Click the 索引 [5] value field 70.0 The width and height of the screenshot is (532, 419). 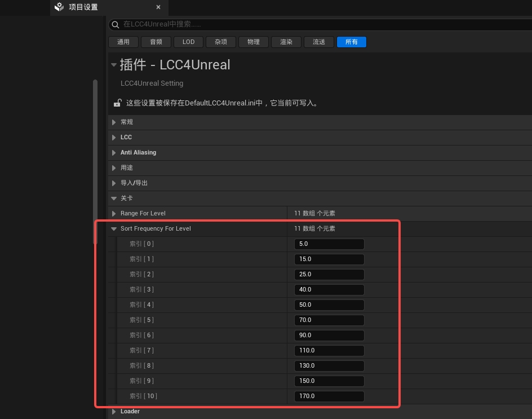[x=329, y=320]
